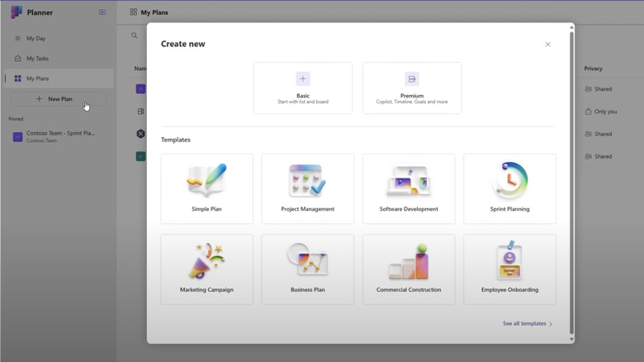Click the dialog's vertical scrollbar
The height and width of the screenshot is (362, 644).
[x=571, y=182]
